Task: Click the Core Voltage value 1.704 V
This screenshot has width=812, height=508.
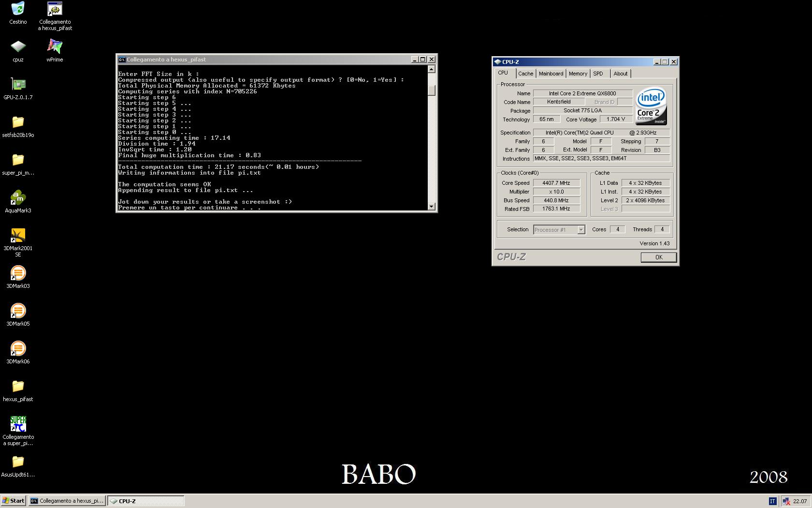Action: click(616, 120)
